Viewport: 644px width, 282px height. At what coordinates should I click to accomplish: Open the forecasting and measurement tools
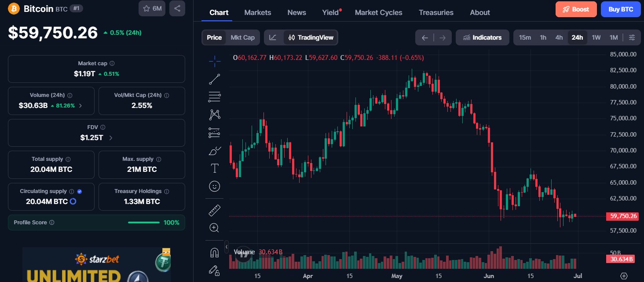(215, 133)
